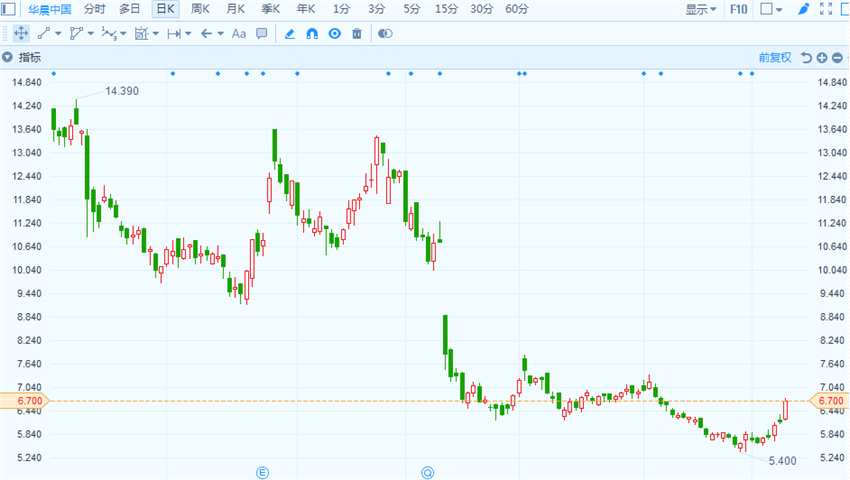Switch to the 季K quarterly tab

(x=271, y=9)
